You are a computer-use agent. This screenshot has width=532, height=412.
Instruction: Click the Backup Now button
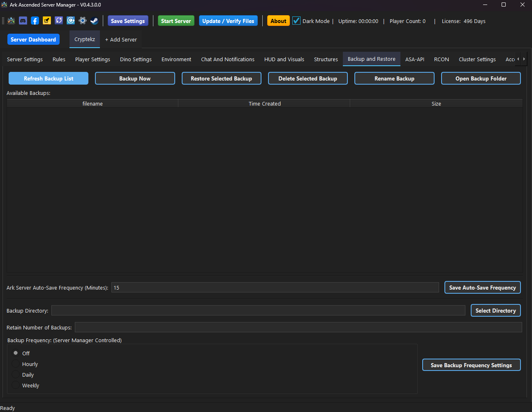[x=135, y=78]
